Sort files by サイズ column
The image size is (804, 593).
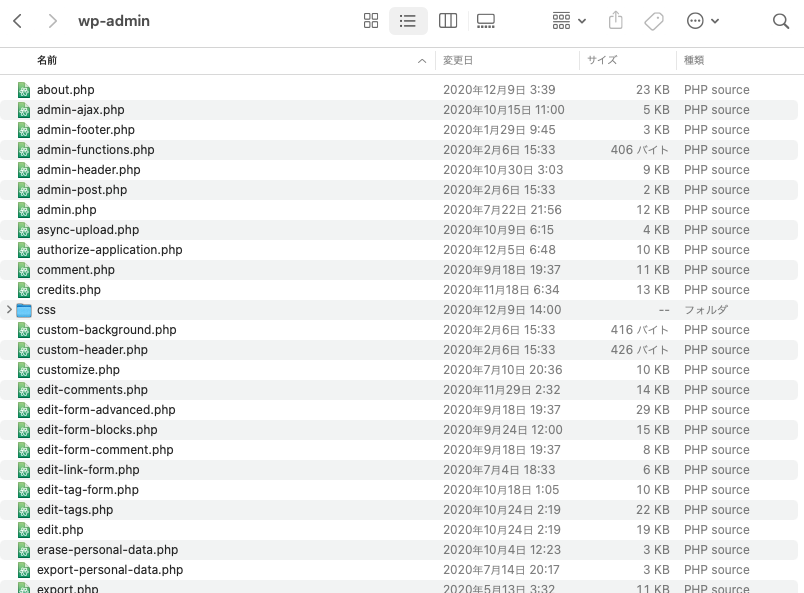tap(602, 61)
